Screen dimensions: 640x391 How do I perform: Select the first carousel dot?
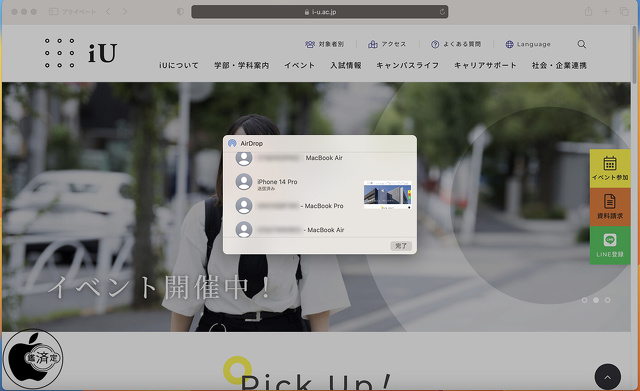pos(584,300)
